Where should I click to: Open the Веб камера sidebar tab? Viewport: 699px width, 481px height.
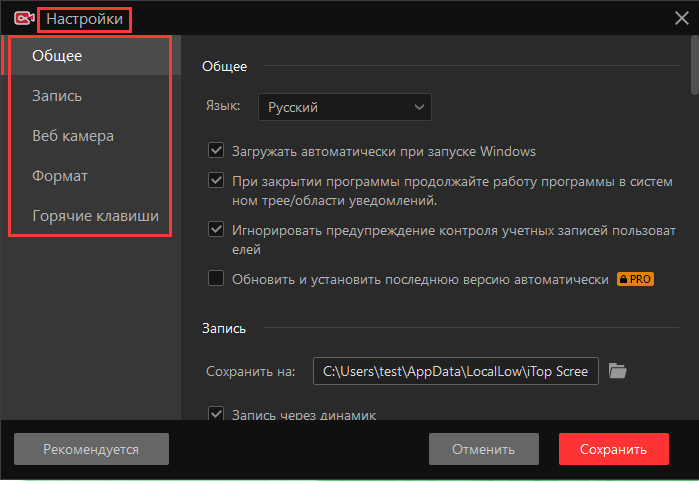pyautogui.click(x=90, y=136)
